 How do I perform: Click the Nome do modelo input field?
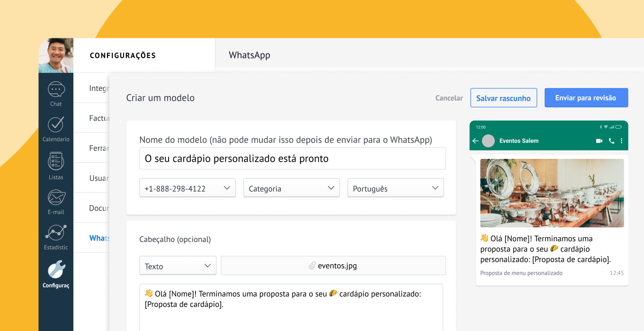[x=293, y=158]
